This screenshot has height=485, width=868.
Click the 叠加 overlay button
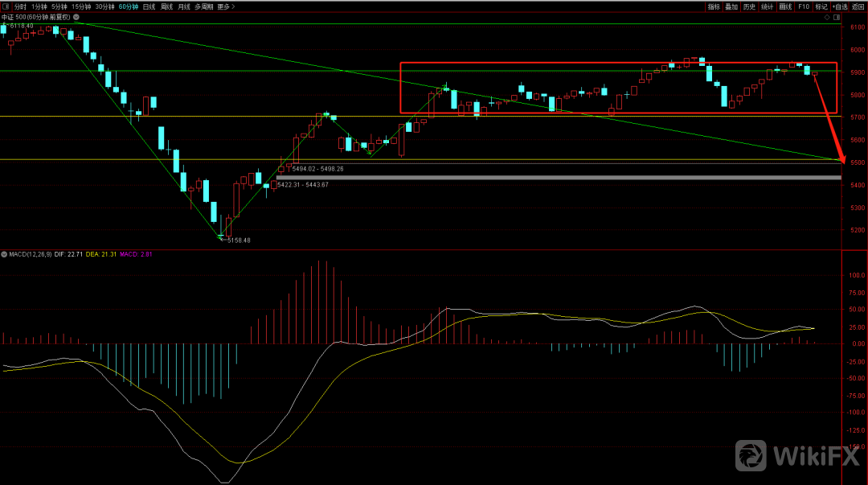point(731,6)
